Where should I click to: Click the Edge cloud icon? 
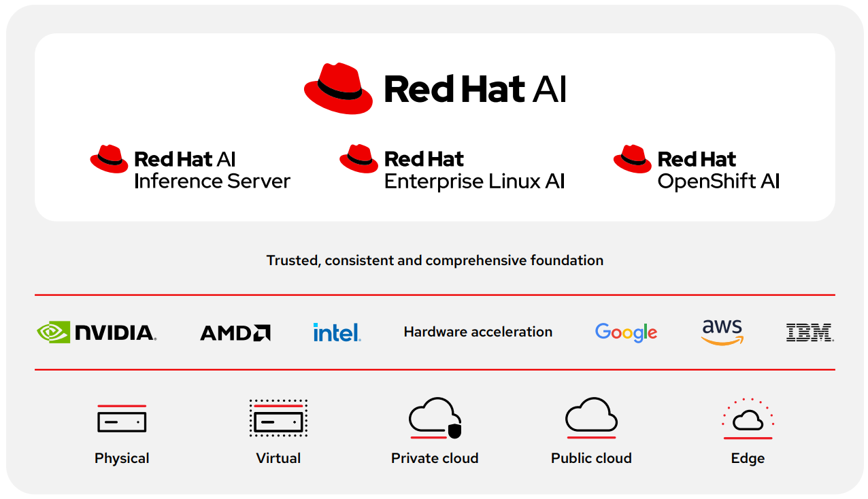pyautogui.click(x=748, y=419)
